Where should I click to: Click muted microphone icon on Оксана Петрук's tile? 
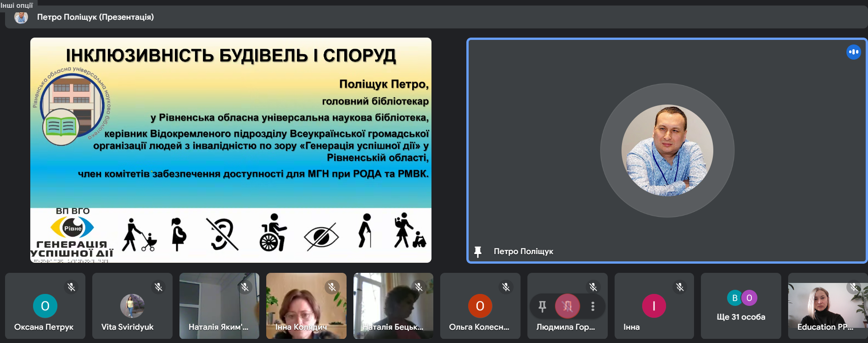71,287
